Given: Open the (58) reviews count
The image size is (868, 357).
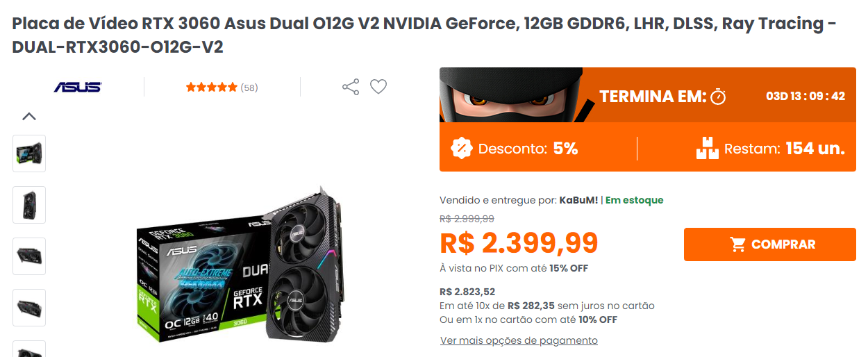Looking at the screenshot, I should (249, 88).
